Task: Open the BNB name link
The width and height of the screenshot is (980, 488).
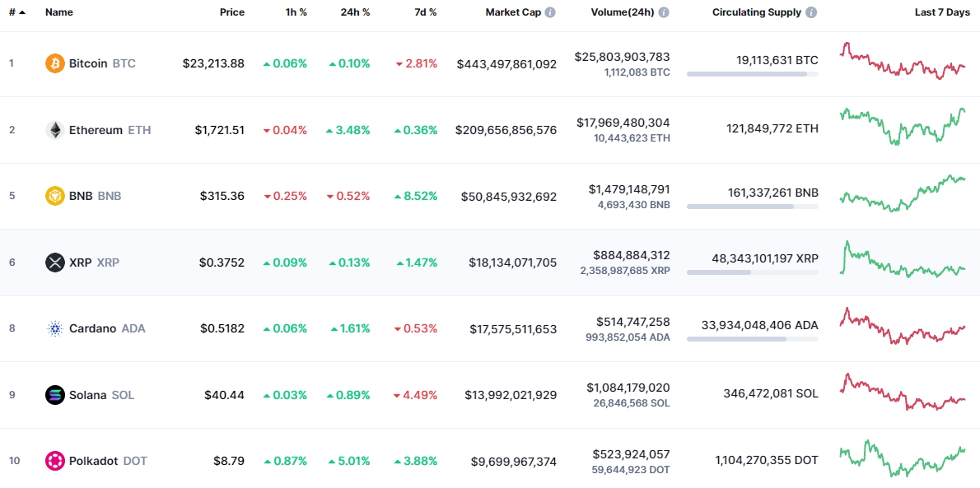Action: pyautogui.click(x=95, y=196)
